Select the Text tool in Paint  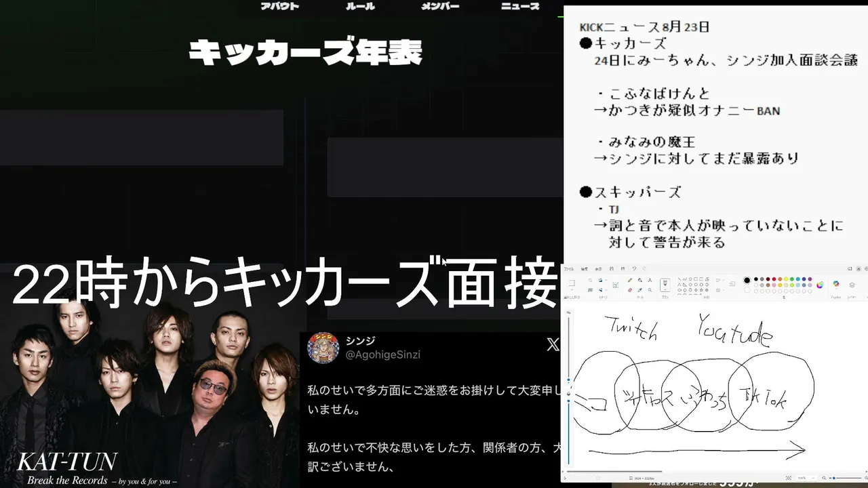click(x=650, y=280)
